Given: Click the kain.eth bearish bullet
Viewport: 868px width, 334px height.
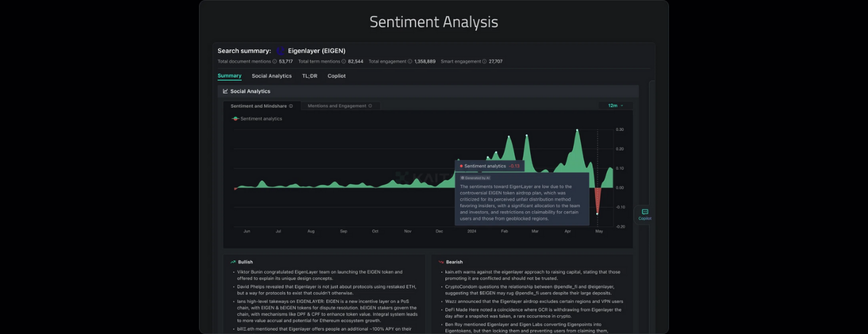Looking at the screenshot, I should click(532, 275).
